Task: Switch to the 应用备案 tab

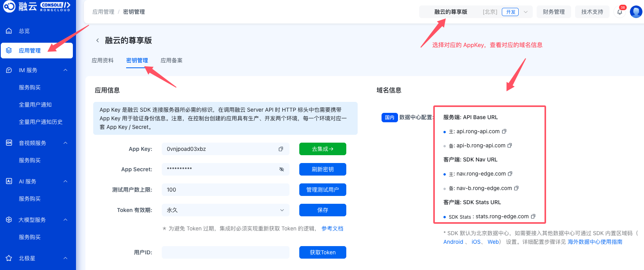Action: [172, 60]
